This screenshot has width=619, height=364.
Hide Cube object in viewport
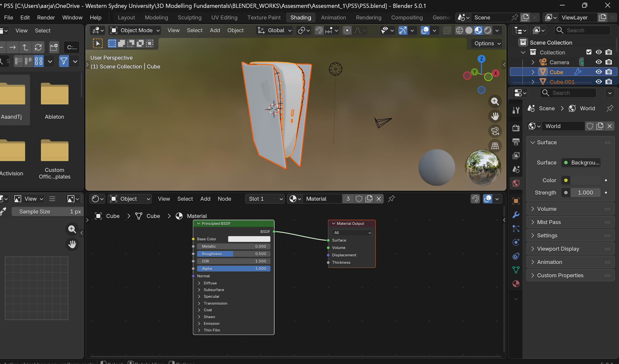599,72
